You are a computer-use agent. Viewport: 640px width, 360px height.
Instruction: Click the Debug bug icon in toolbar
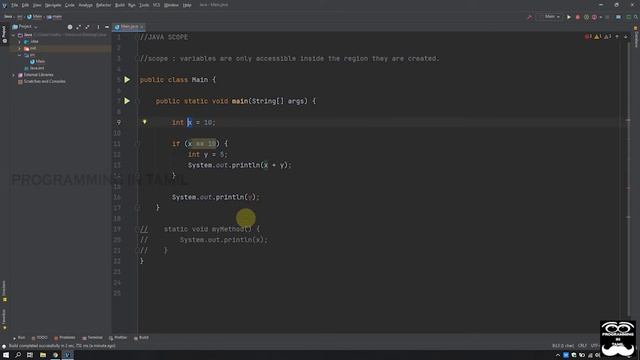pyautogui.click(x=578, y=17)
